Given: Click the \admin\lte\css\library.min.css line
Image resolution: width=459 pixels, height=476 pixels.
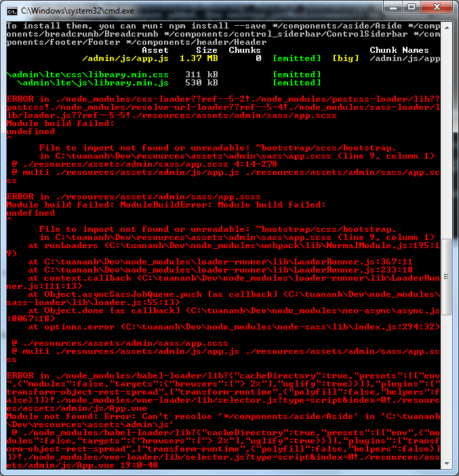Looking at the screenshot, I should point(87,75).
